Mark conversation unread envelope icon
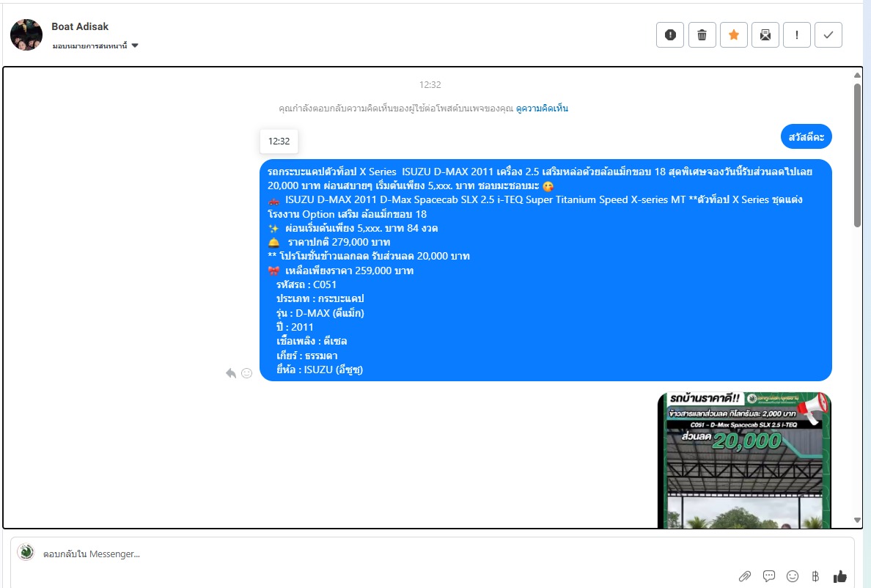The image size is (871, 588). [x=765, y=35]
